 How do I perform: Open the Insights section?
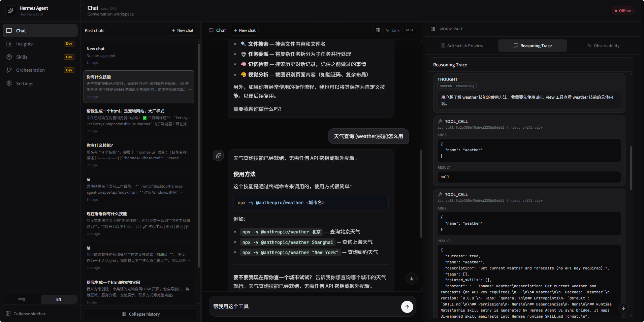pos(40,44)
